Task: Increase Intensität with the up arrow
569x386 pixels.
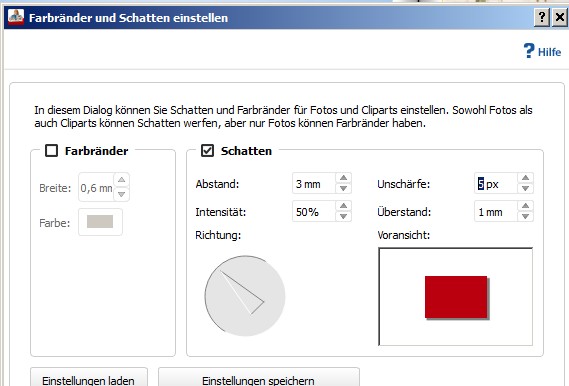Action: 343,206
